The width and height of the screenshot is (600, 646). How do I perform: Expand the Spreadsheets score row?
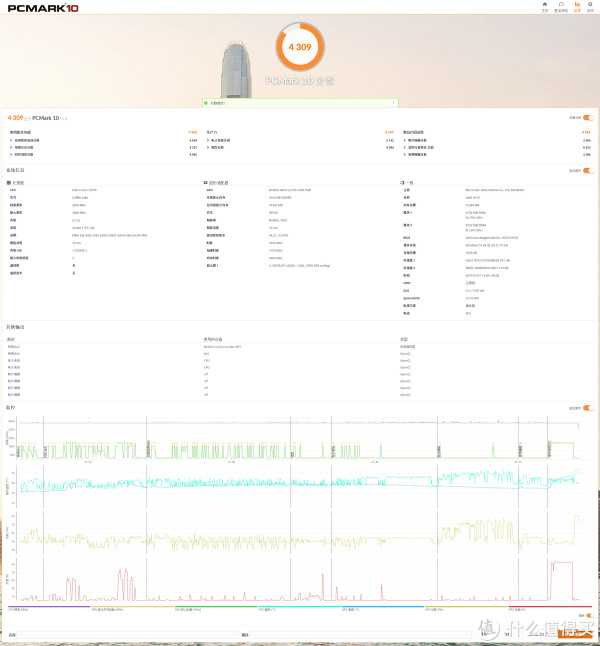300,140
